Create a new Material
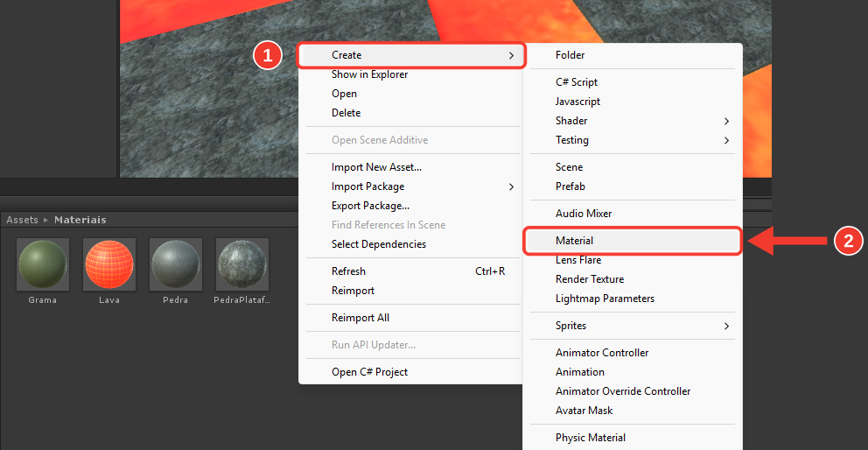The width and height of the screenshot is (868, 450). [x=632, y=241]
